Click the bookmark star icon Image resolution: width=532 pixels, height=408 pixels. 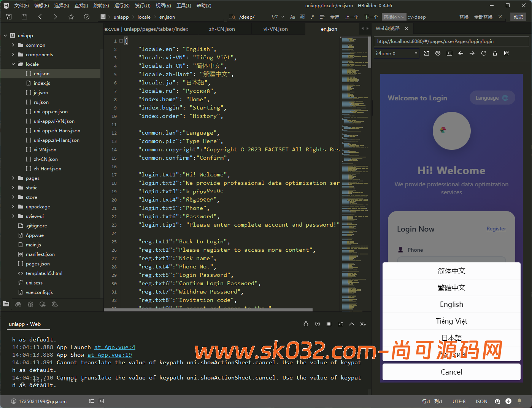coord(71,17)
